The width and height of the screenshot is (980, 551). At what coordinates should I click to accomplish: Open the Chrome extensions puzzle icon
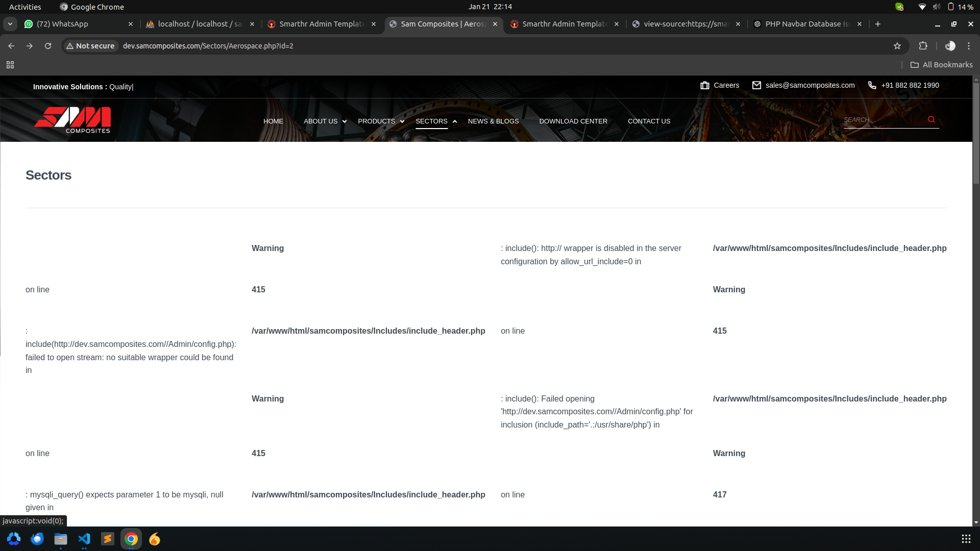tap(923, 46)
